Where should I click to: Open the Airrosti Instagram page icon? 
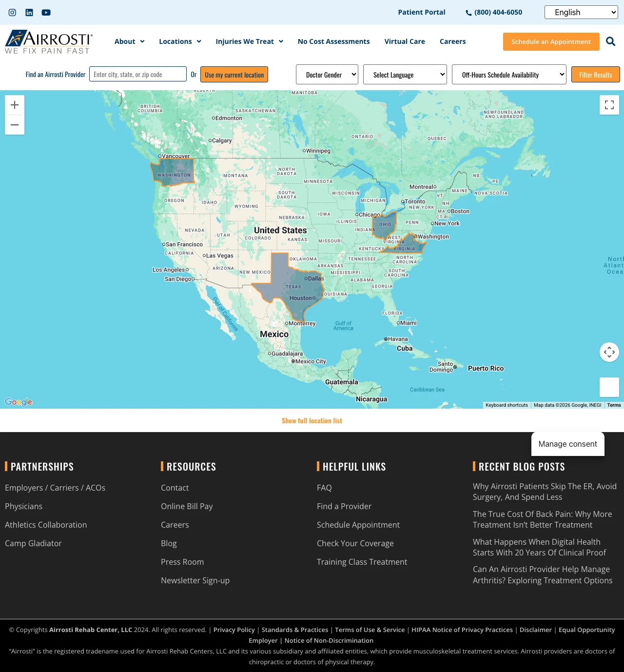point(12,12)
